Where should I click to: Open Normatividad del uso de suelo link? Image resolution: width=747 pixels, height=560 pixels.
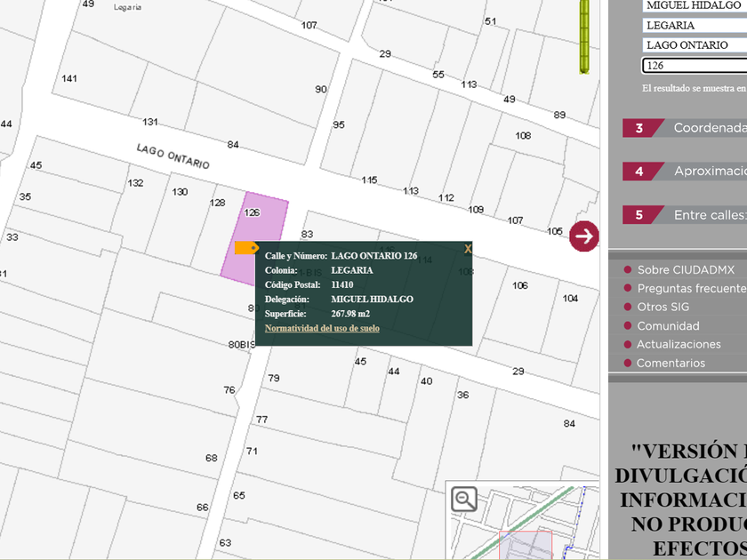(x=322, y=328)
